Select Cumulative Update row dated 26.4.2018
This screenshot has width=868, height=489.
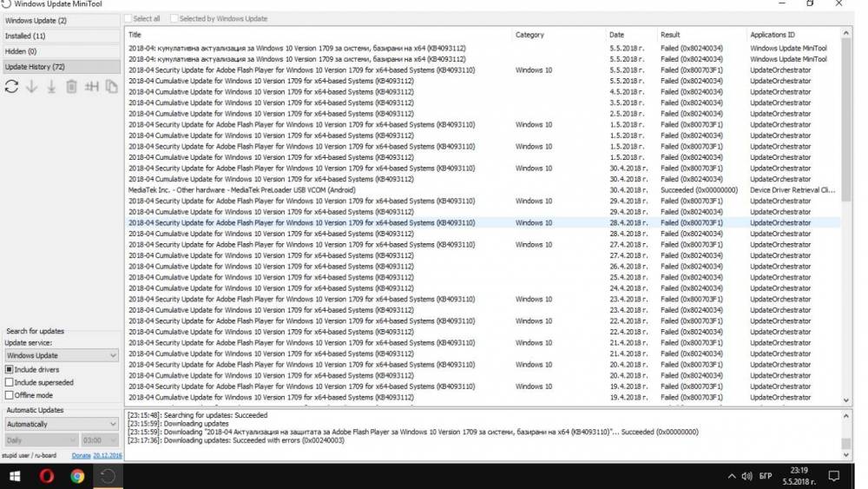tap(483, 267)
